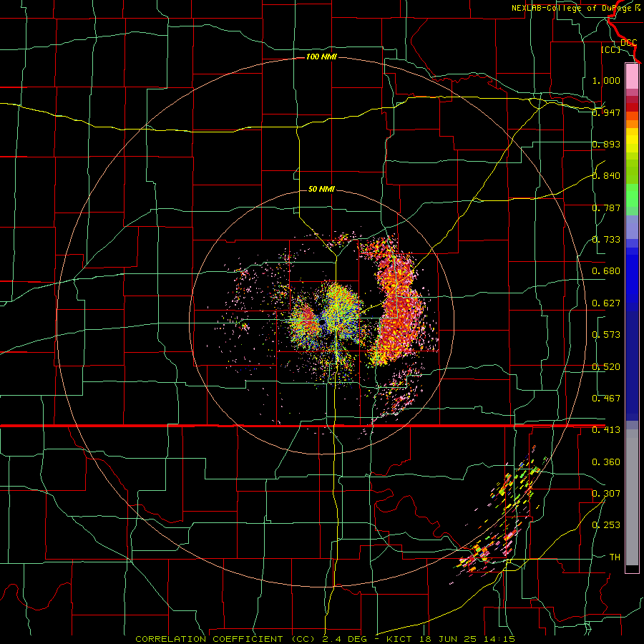Select the 0.253 scale value

point(606,525)
